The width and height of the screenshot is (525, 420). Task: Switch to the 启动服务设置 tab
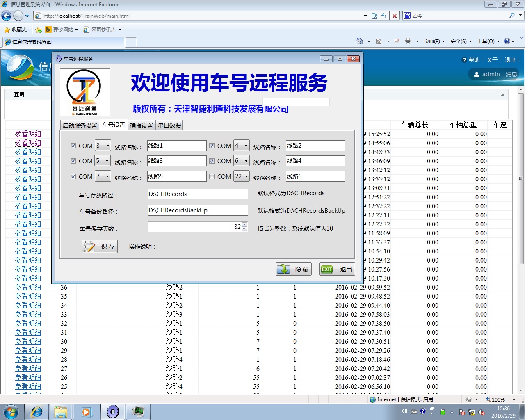click(x=80, y=126)
